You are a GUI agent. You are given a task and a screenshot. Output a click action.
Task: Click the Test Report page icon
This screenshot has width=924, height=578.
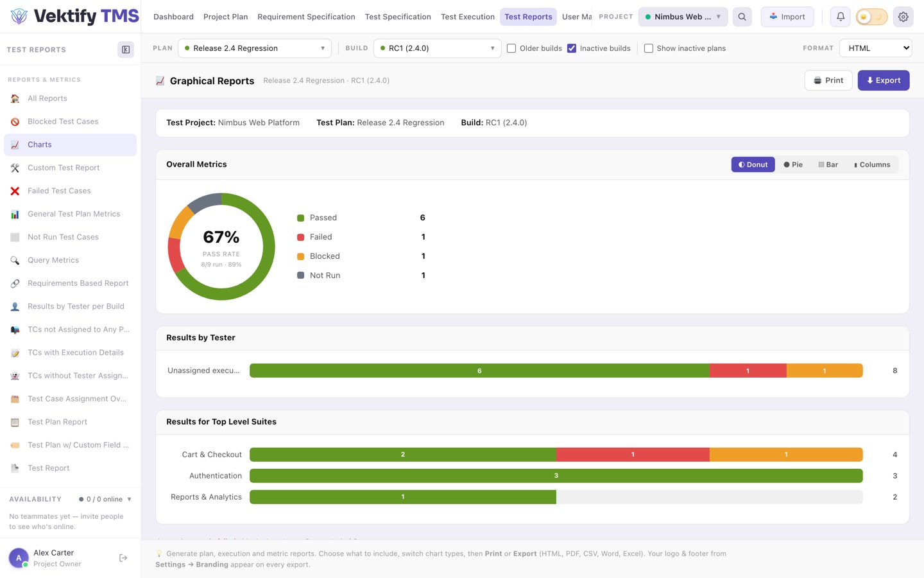point(15,468)
